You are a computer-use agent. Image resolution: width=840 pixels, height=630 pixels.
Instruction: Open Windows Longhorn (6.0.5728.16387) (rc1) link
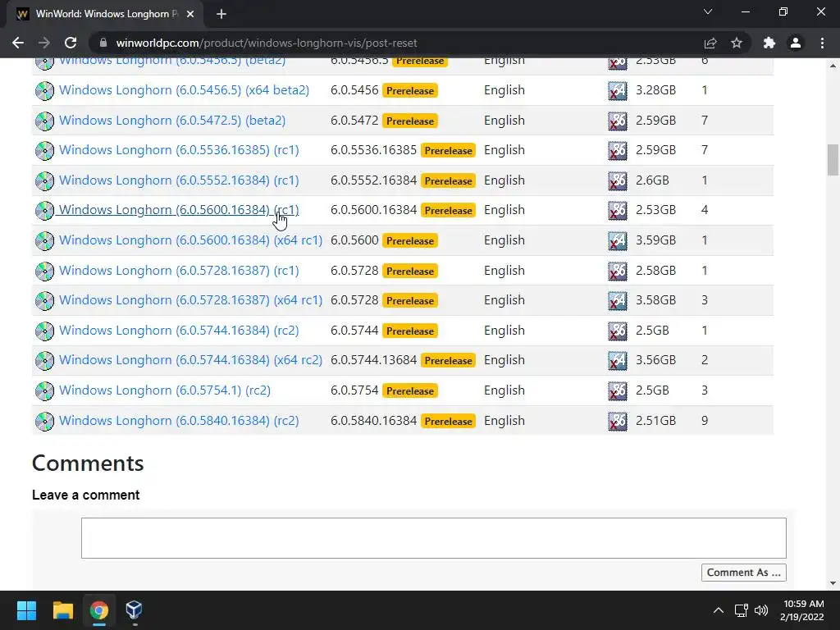pos(179,271)
